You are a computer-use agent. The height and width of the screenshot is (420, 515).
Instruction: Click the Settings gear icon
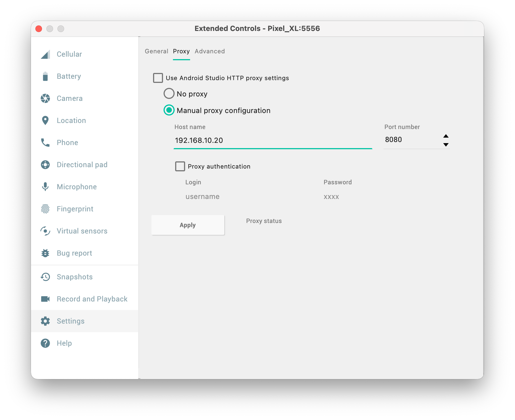tap(45, 321)
